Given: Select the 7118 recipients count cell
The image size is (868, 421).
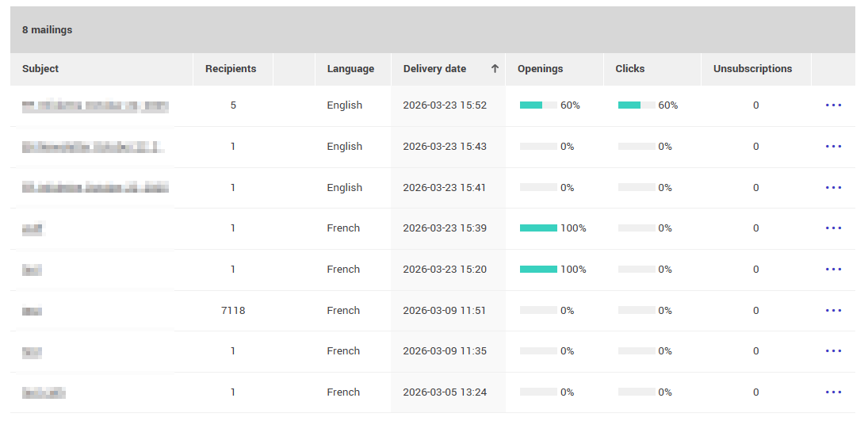Looking at the screenshot, I should pos(233,311).
